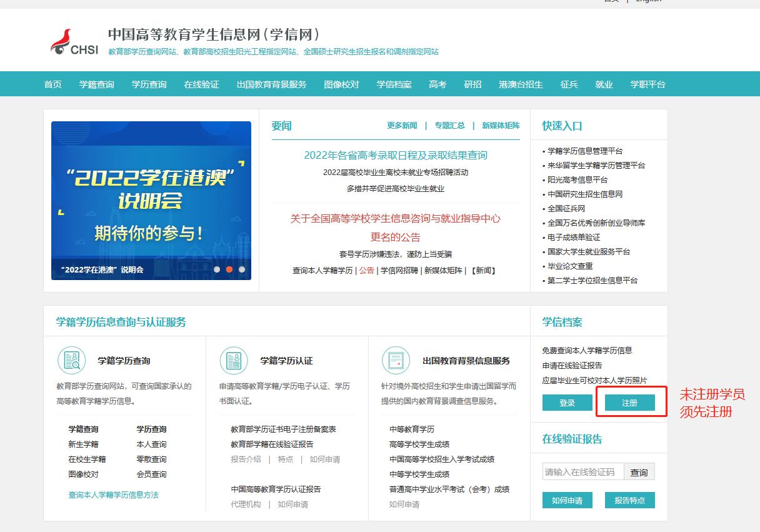Open 专题汇总 link
This screenshot has height=532, width=760.
[x=450, y=126]
